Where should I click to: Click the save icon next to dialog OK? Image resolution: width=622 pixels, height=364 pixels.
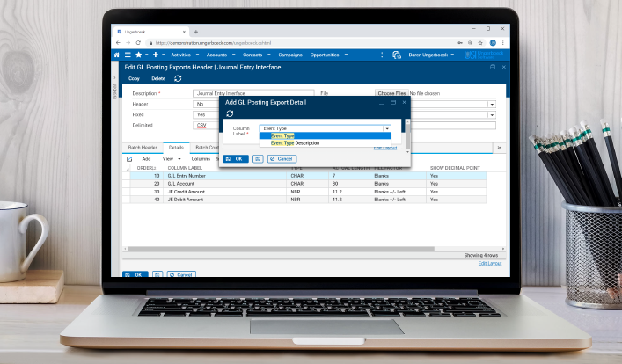click(258, 159)
